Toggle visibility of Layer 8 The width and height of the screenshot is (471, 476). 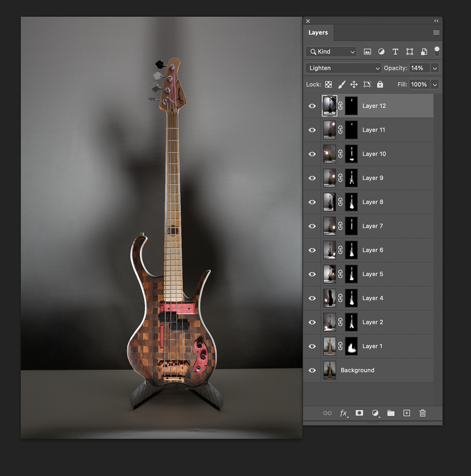pos(312,202)
